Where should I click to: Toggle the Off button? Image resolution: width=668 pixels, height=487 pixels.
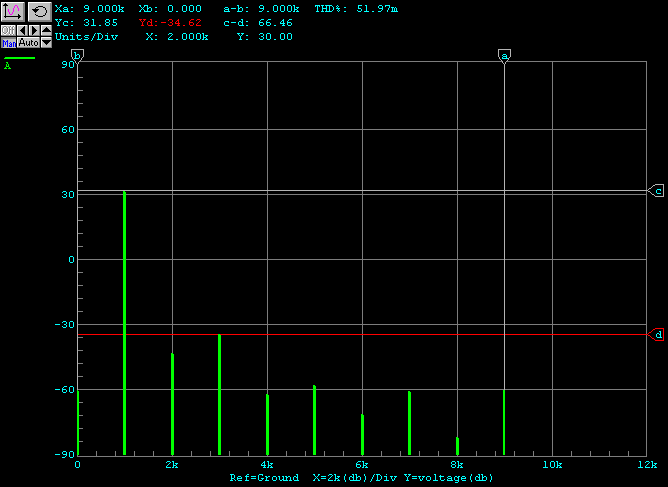coord(8,31)
